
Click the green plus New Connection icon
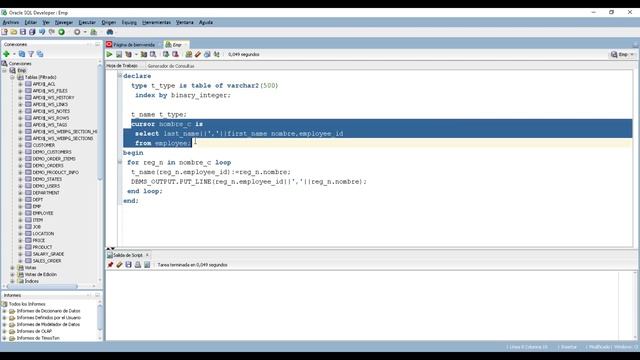pos(6,54)
